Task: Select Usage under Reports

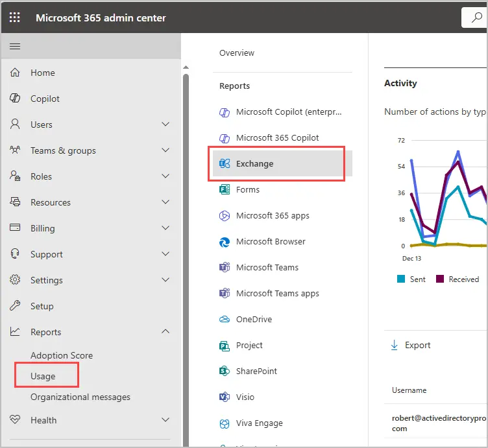Action: click(43, 376)
